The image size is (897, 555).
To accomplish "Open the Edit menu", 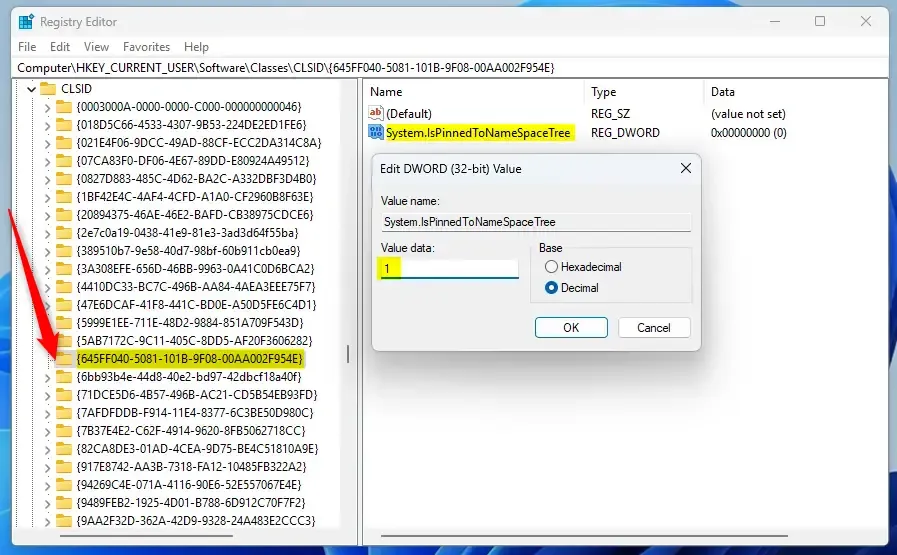I will (x=59, y=47).
